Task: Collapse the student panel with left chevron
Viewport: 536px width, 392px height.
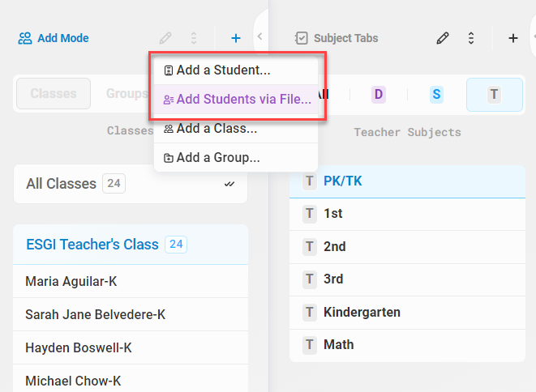Action: point(259,36)
